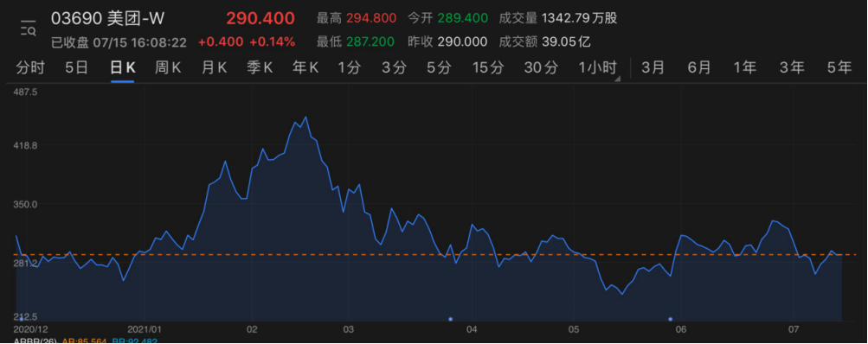The height and width of the screenshot is (344, 868).
Task: Click the 281.2 y-axis label
Action: coord(25,263)
